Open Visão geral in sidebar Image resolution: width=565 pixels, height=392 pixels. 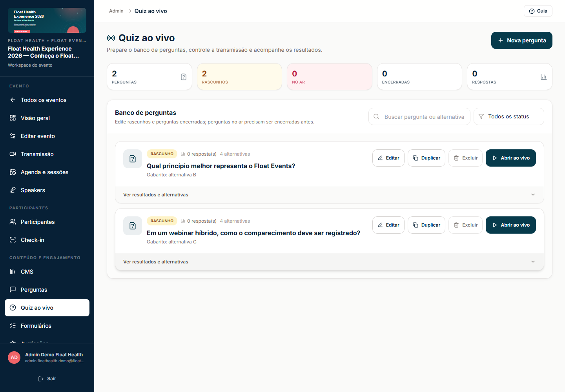tap(47, 118)
